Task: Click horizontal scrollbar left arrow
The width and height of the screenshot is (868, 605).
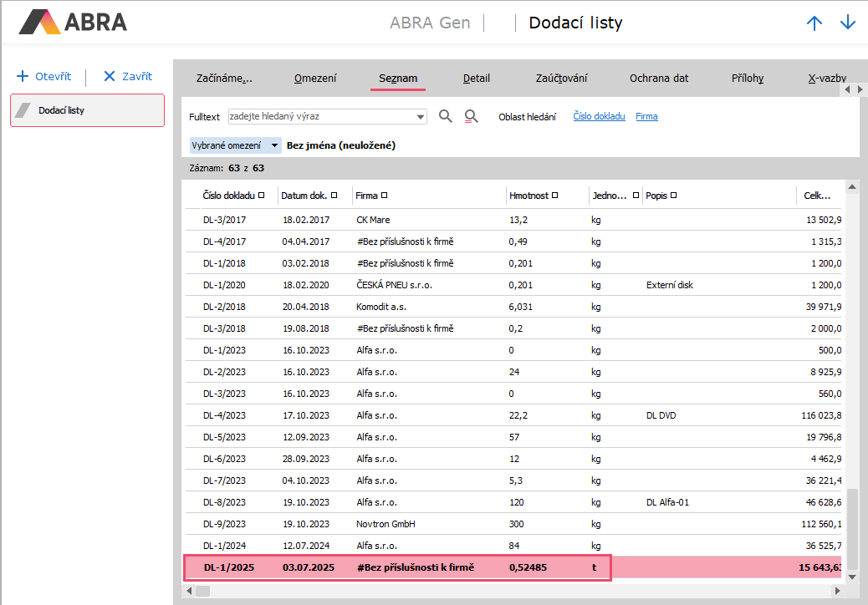Action: (x=189, y=591)
